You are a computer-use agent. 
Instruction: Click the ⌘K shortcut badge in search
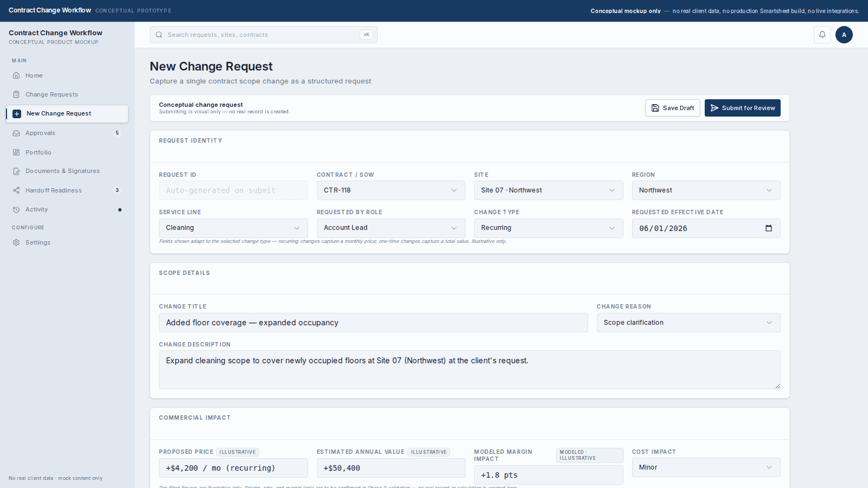point(366,35)
